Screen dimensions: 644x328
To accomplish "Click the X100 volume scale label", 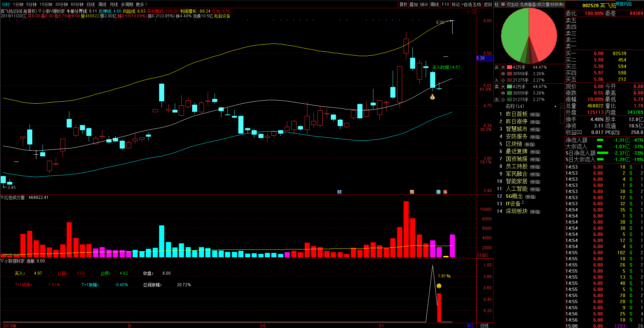I will [482, 256].
